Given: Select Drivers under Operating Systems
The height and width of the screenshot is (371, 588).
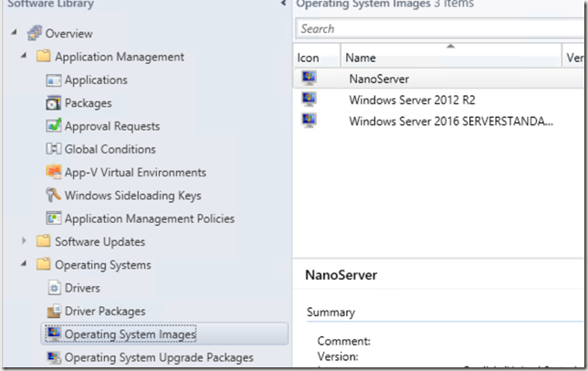Looking at the screenshot, I should tap(82, 288).
